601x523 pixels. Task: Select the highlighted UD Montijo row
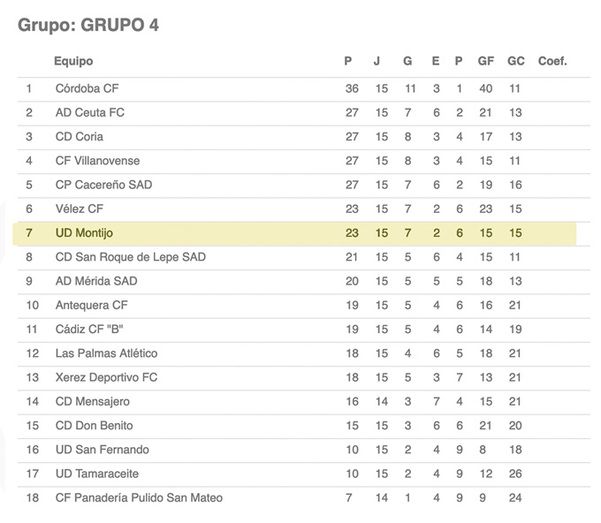[x=294, y=233]
